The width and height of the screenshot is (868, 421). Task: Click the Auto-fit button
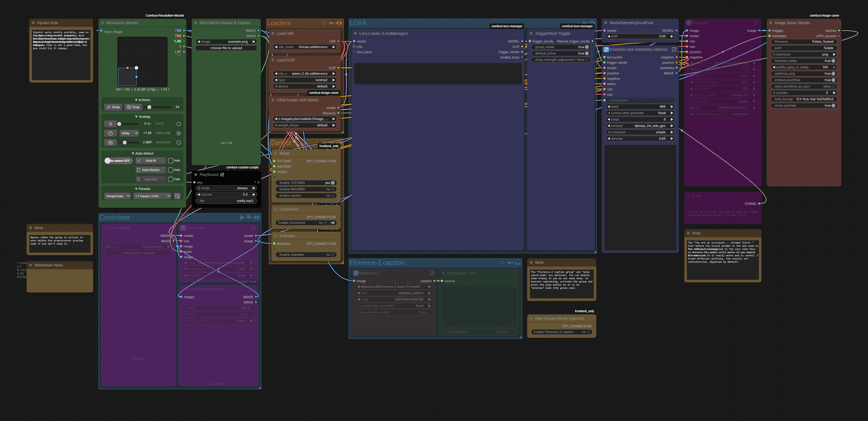(151, 161)
